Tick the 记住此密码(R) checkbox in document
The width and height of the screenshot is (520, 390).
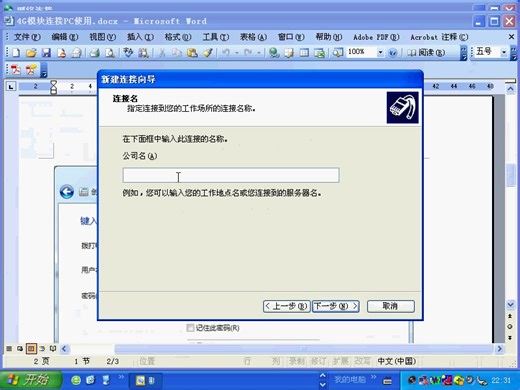(x=190, y=328)
